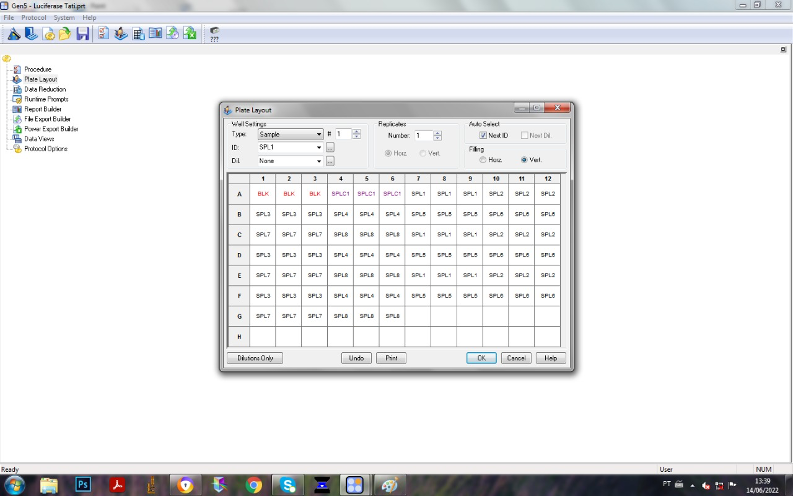Launch Google Chrome from the taskbar
The height and width of the screenshot is (496, 794).
click(254, 484)
